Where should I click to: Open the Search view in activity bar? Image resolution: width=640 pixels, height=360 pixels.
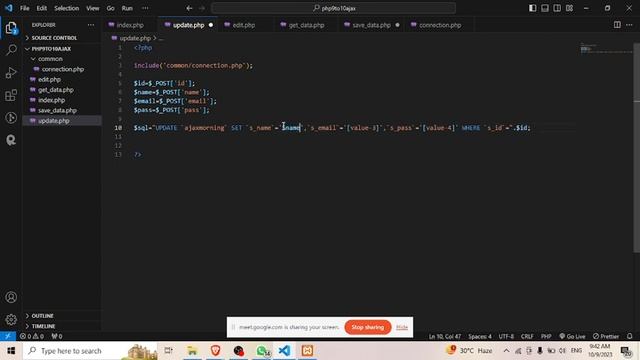[11, 50]
